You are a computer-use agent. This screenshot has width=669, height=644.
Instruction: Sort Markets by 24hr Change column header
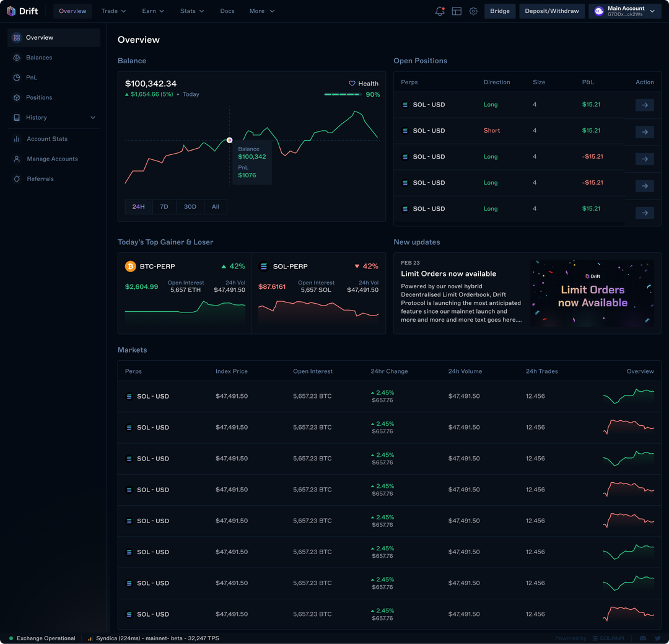pyautogui.click(x=389, y=371)
